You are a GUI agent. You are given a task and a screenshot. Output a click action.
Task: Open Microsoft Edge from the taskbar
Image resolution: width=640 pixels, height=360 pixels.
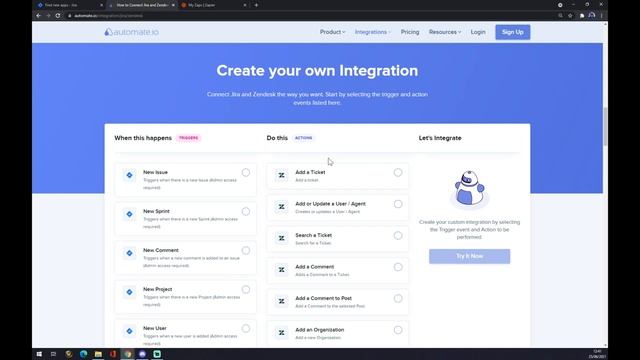pos(84,354)
